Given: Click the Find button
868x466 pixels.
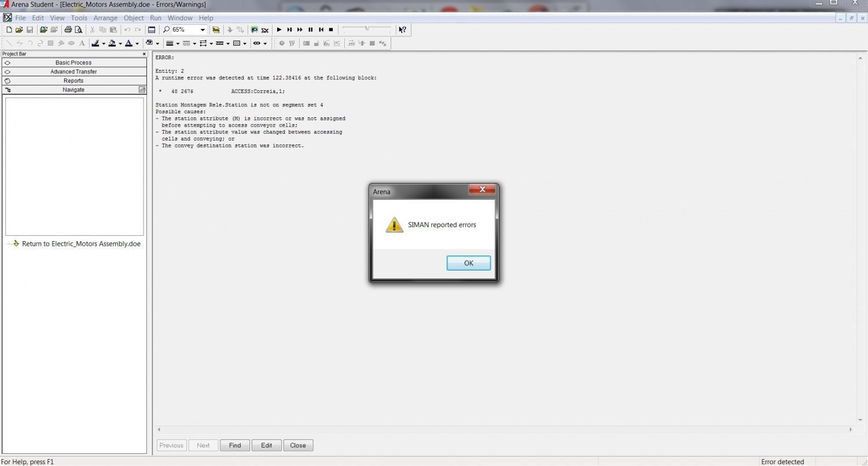Looking at the screenshot, I should tap(235, 445).
